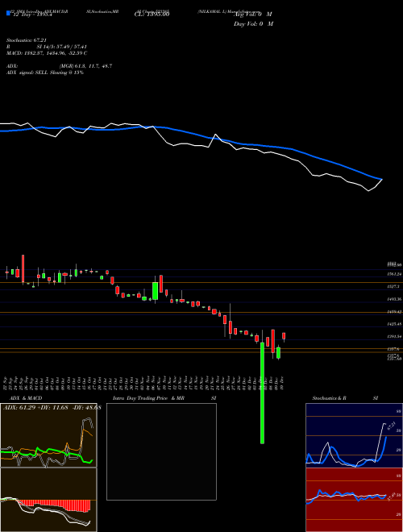Click the end of the blue SMA line
Viewport: 403px width, 532px height.
tap(381, 179)
